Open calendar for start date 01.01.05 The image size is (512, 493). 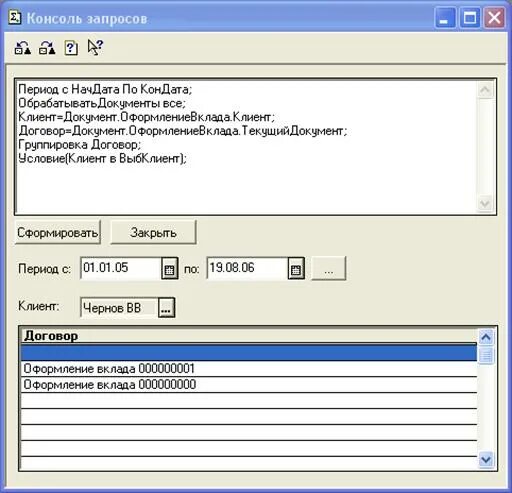[169, 268]
